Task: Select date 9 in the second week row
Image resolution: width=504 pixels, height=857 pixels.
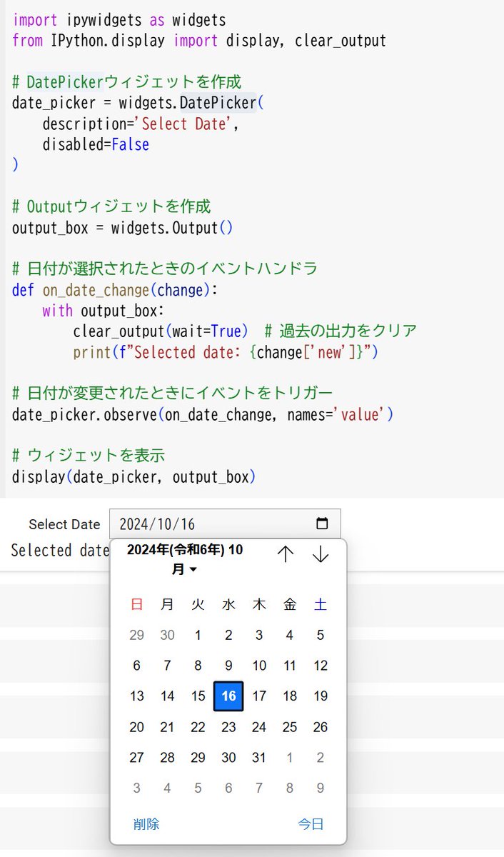Action: point(228,666)
